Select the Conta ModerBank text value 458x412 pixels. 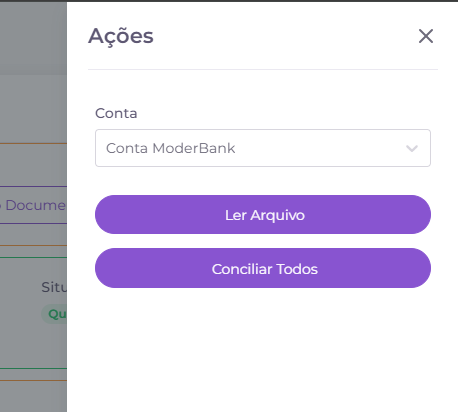(x=170, y=148)
